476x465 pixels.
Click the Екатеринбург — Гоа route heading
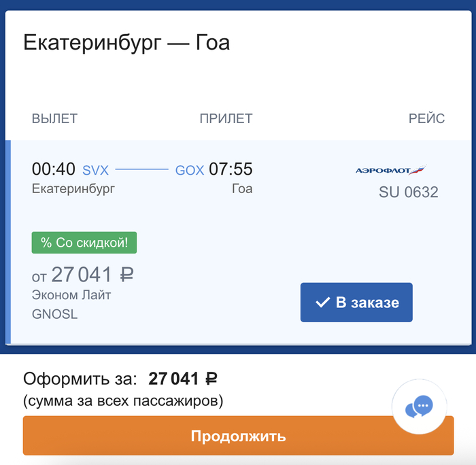point(126,44)
